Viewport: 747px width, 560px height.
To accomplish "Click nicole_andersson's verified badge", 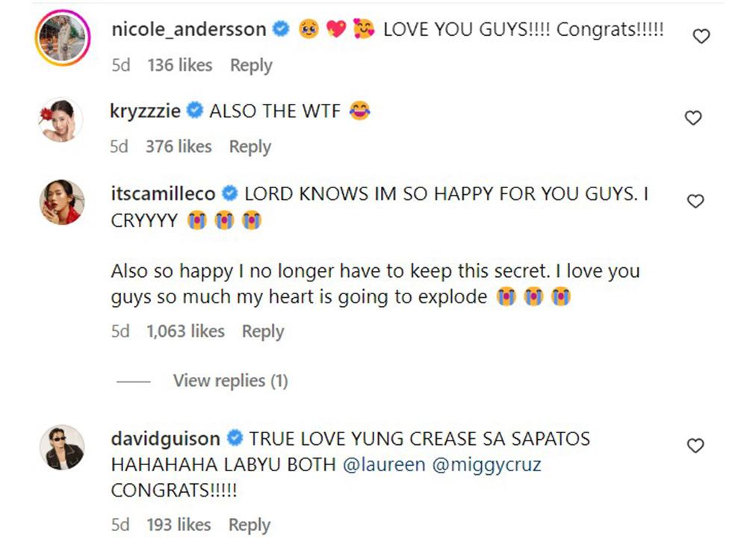I will pyautogui.click(x=281, y=29).
